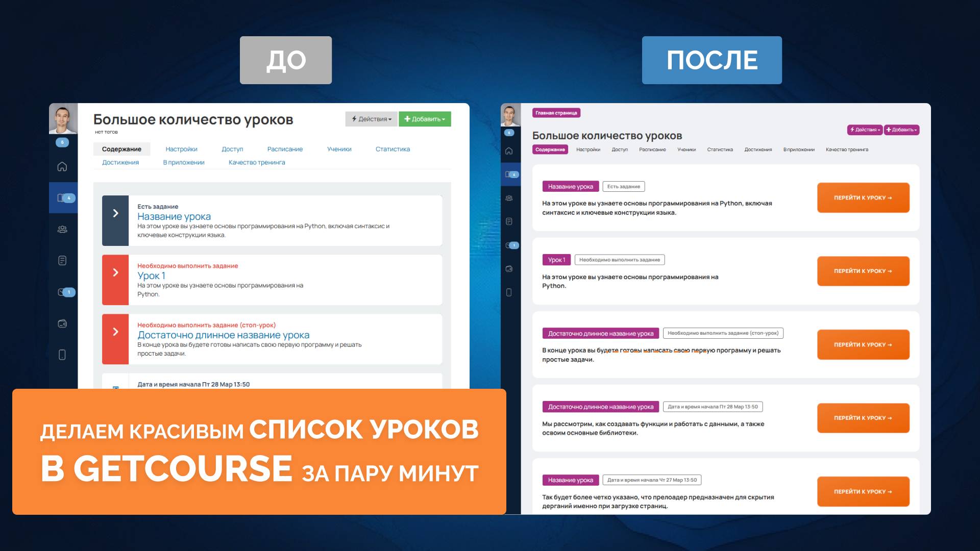Image resolution: width=980 pixels, height=551 pixels.
Task: Open the Название урока lesson link
Action: [x=174, y=216]
